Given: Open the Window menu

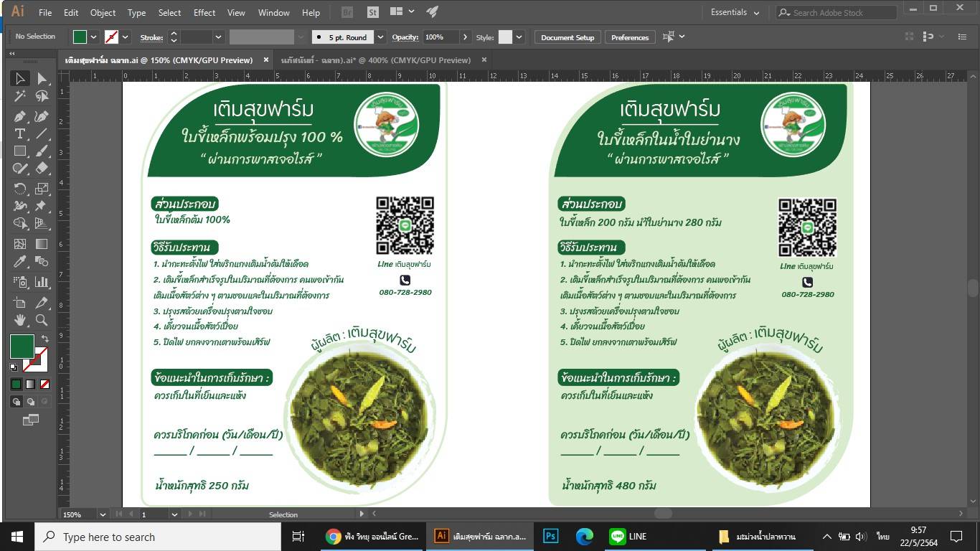Looking at the screenshot, I should (273, 12).
